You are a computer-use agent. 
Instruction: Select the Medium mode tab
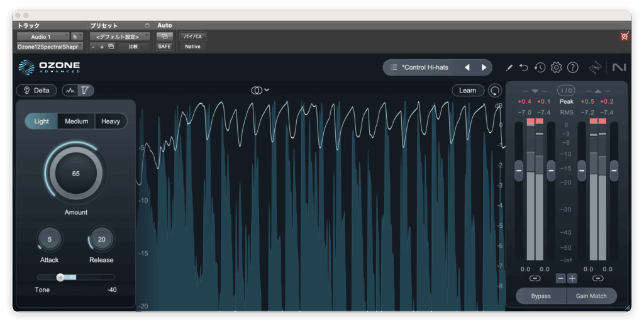click(x=76, y=121)
